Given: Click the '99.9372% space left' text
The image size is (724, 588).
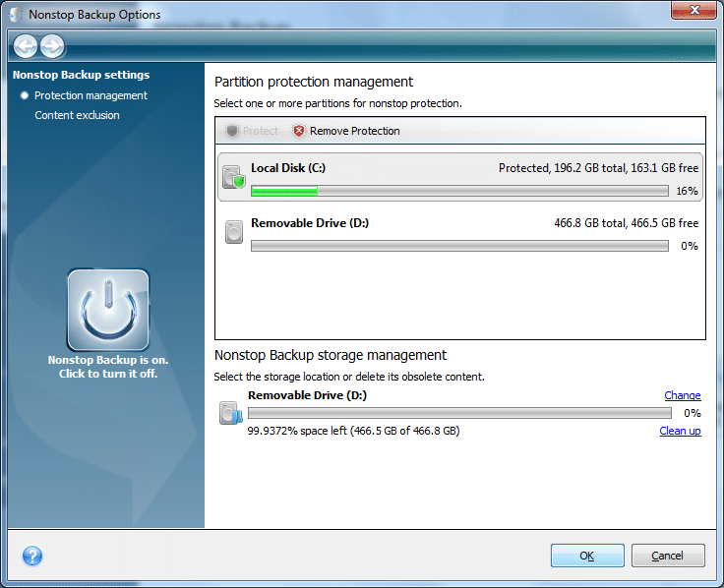Looking at the screenshot, I should point(297,431).
